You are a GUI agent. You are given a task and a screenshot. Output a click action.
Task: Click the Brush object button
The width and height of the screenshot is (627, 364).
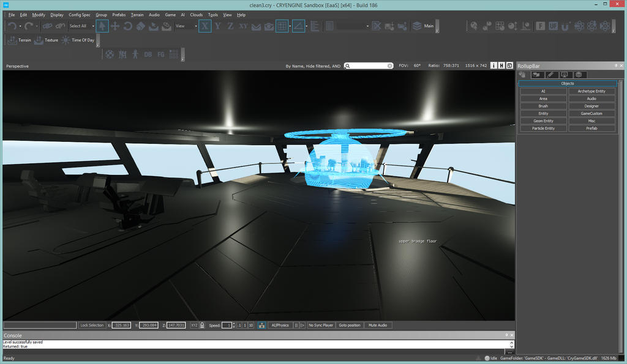(543, 106)
